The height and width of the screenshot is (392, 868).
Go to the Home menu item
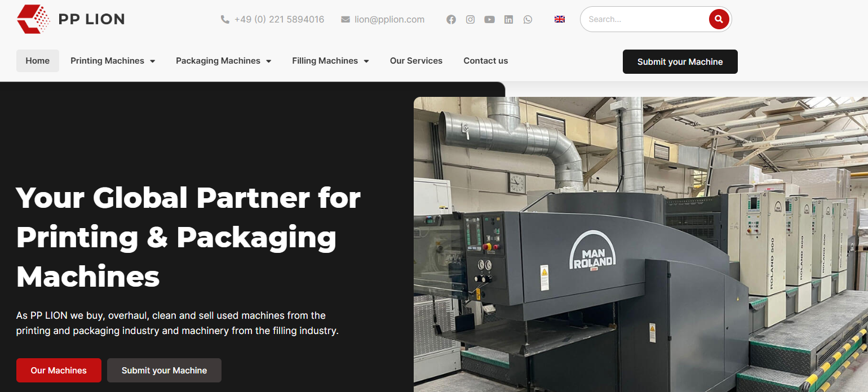38,61
